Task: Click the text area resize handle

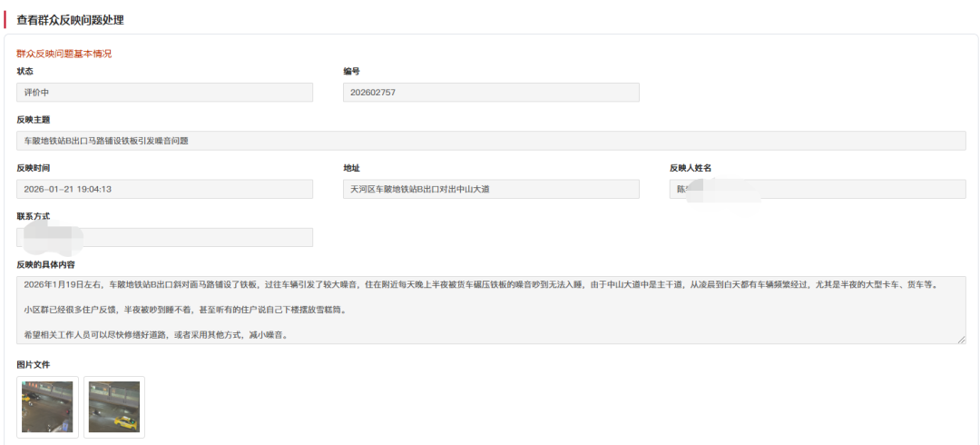Action: (961, 340)
